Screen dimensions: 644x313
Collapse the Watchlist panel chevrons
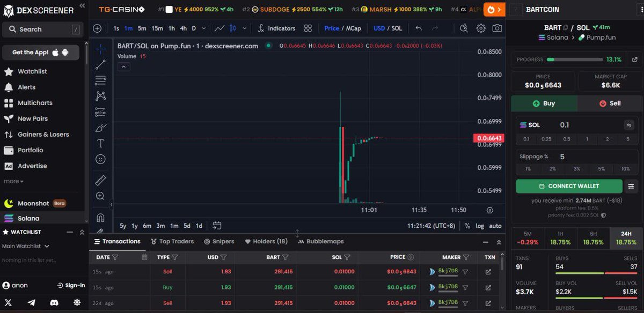(82, 232)
